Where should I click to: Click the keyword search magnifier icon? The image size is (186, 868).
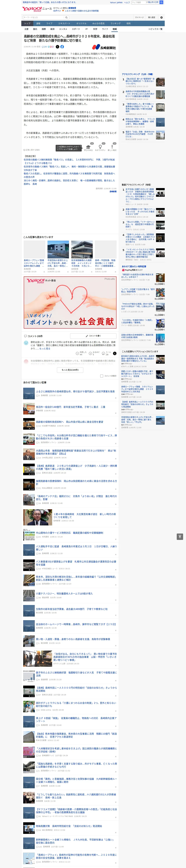click(66, 17)
